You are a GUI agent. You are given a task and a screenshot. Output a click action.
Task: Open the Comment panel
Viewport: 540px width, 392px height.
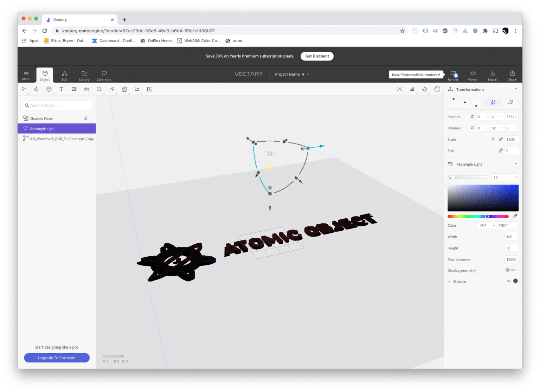[x=104, y=75]
